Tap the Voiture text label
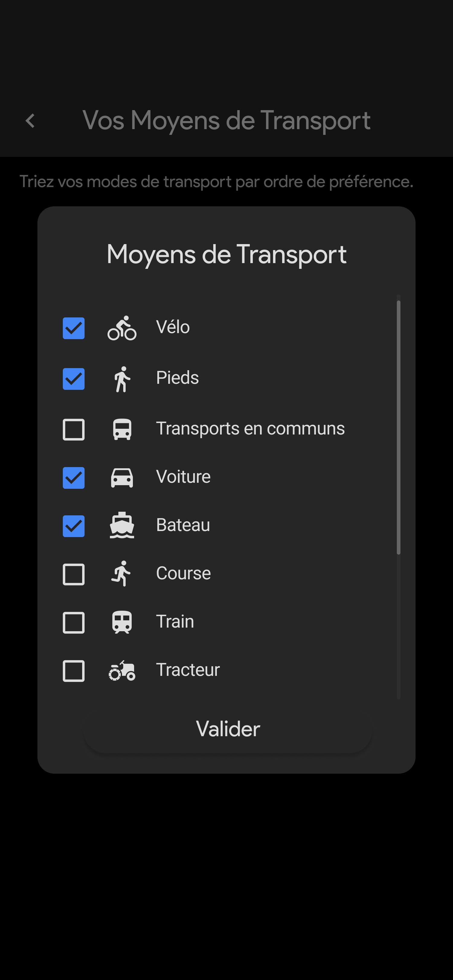This screenshot has height=980, width=453. (x=183, y=477)
